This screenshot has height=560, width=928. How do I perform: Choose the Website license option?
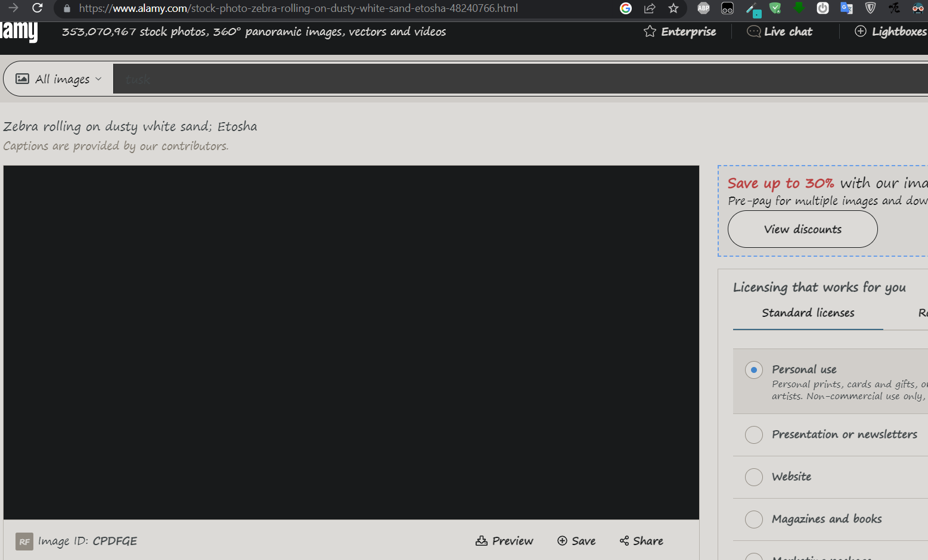click(x=753, y=477)
